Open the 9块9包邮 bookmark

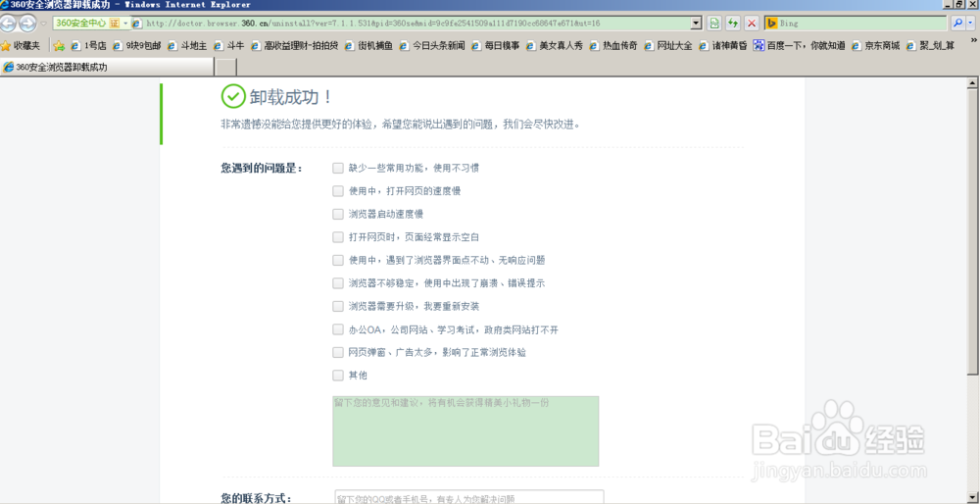click(x=137, y=45)
